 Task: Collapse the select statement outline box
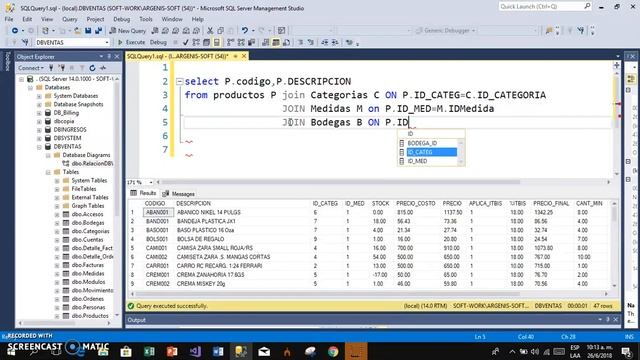[x=179, y=82]
